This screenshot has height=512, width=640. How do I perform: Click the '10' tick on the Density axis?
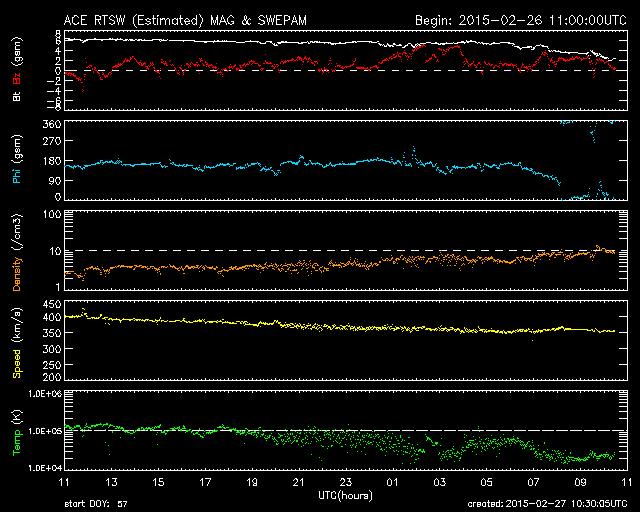[x=56, y=251]
